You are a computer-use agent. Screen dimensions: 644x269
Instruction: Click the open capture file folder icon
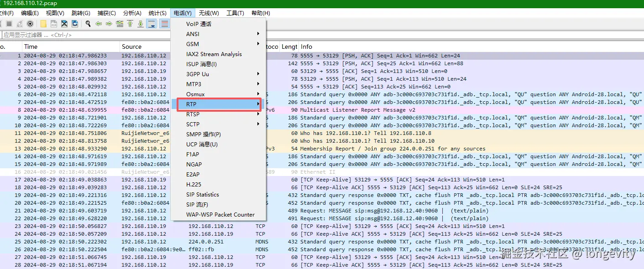[x=43, y=24]
